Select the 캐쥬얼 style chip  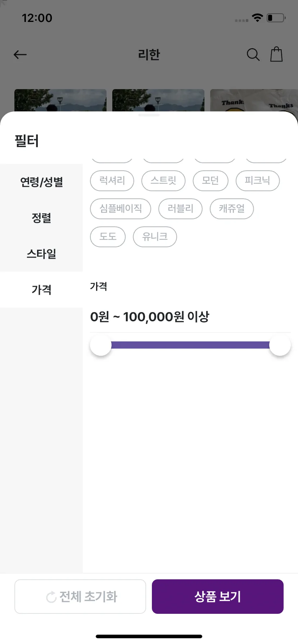[x=232, y=209]
